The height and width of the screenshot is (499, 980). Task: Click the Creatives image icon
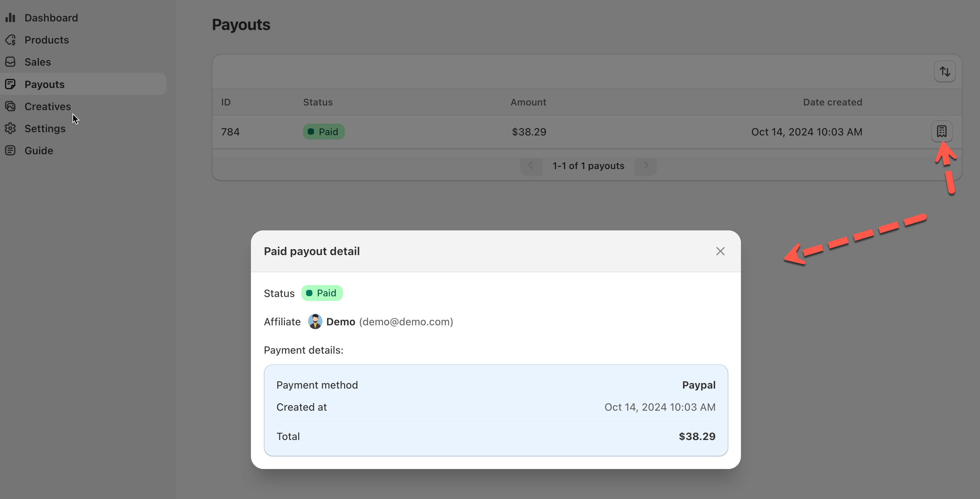[10, 106]
